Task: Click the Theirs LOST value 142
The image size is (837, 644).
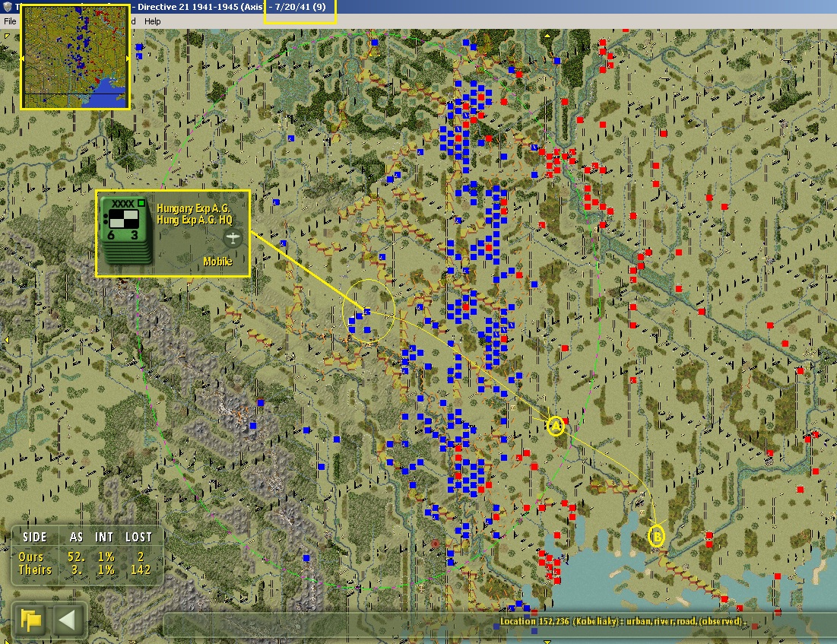Action: point(141,569)
